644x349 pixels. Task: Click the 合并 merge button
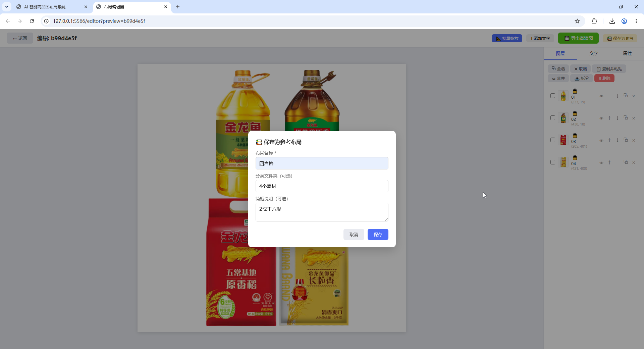558,79
